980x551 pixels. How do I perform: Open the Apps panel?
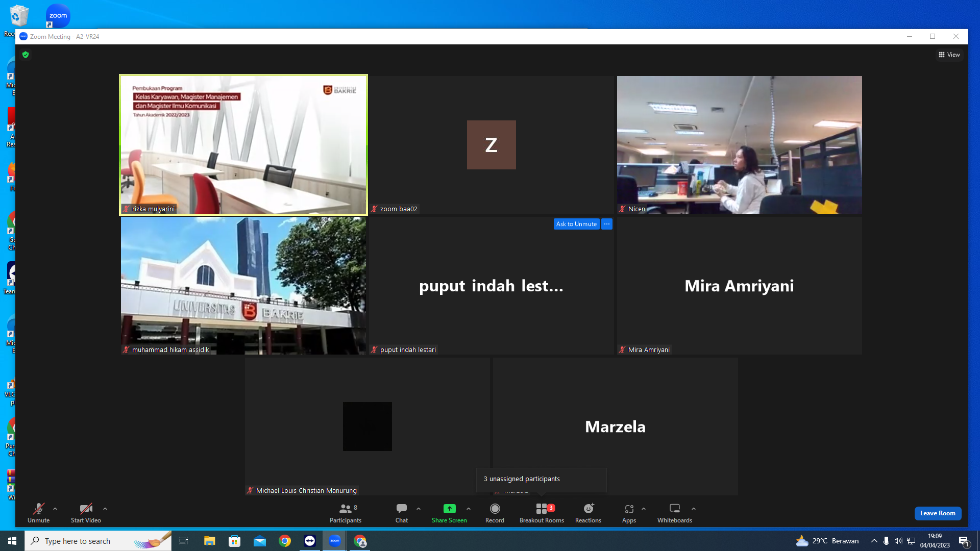point(629,513)
